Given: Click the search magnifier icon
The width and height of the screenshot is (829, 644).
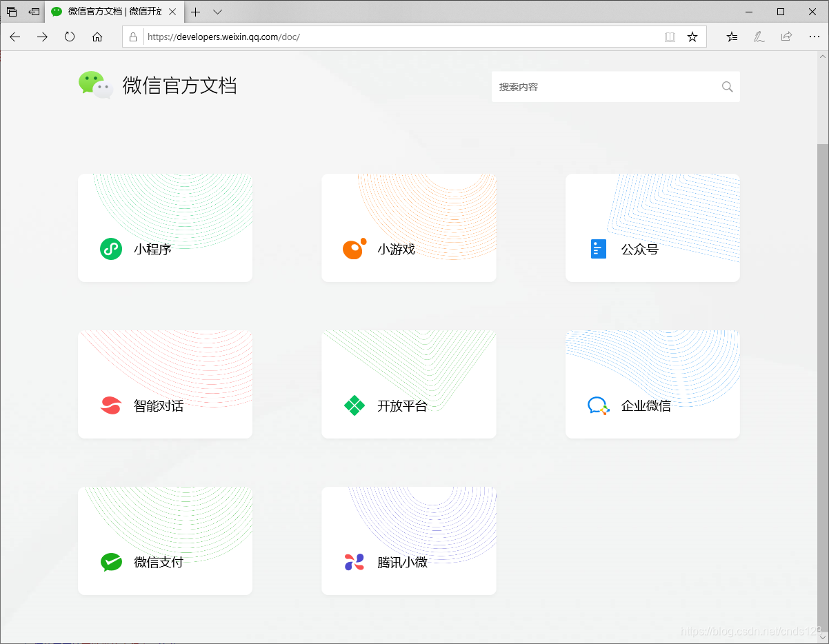Looking at the screenshot, I should coord(727,87).
